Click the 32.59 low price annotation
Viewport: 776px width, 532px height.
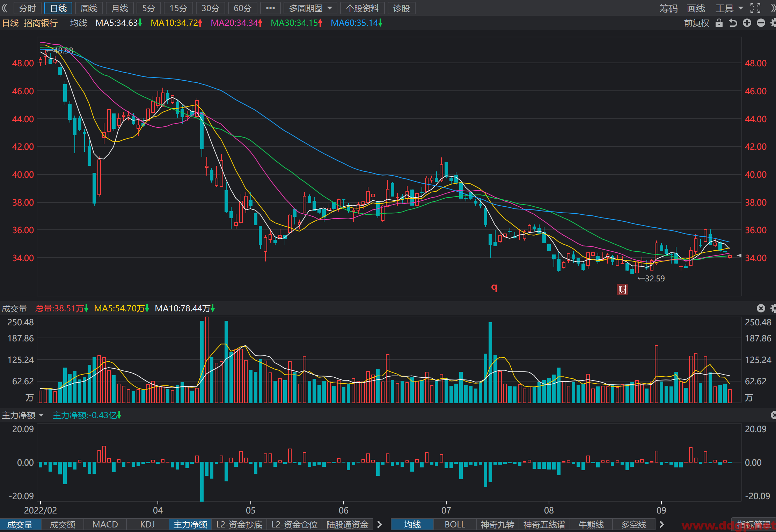651,278
